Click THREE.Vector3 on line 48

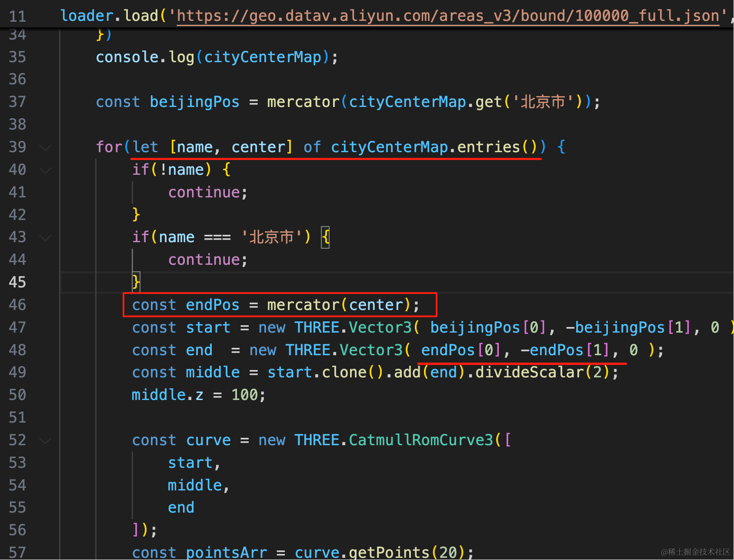[344, 350]
